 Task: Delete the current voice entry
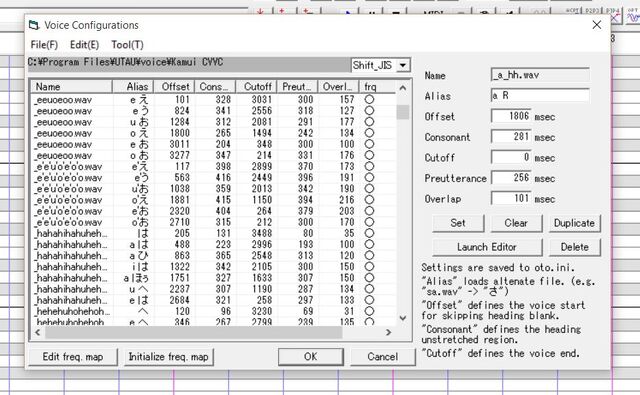(x=574, y=247)
